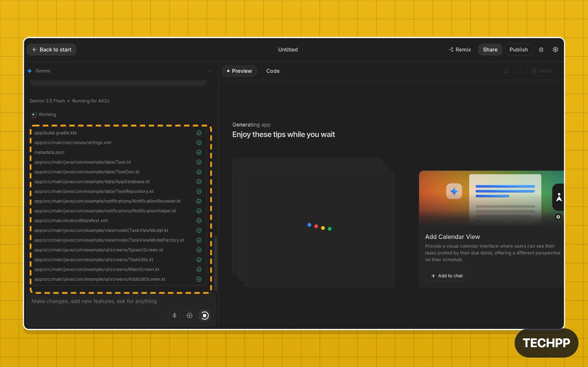The height and width of the screenshot is (367, 588).
Task: Click green checkmark beside TaskDao.kt
Action: pyautogui.click(x=199, y=172)
